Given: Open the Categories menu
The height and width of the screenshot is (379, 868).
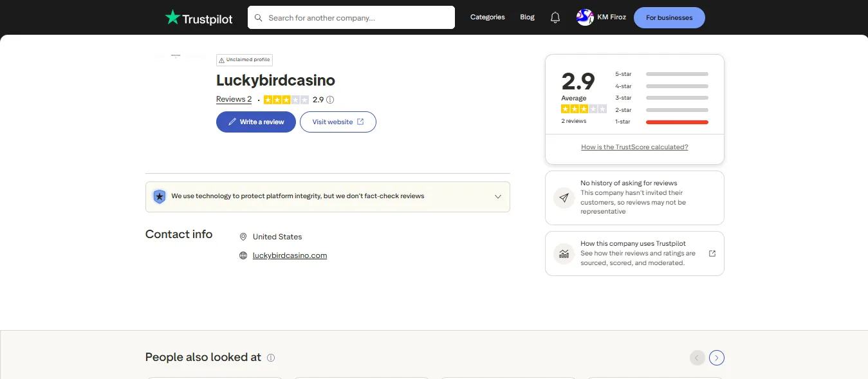Looking at the screenshot, I should [x=488, y=17].
